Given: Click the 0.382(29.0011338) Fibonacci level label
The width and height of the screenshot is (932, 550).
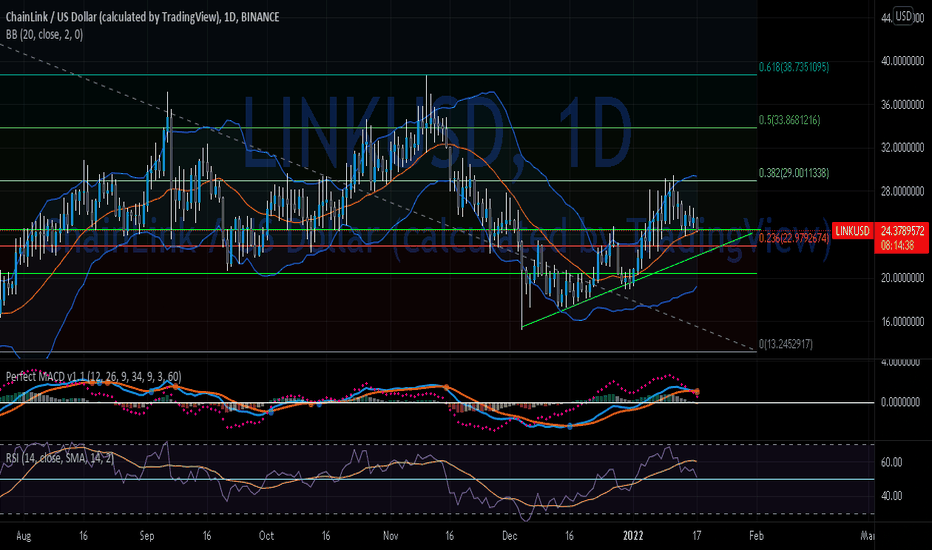Looking at the screenshot, I should click(x=794, y=173).
